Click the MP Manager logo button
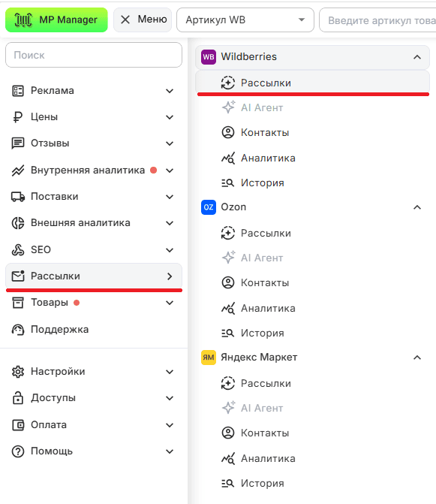This screenshot has width=436, height=504. point(56,20)
